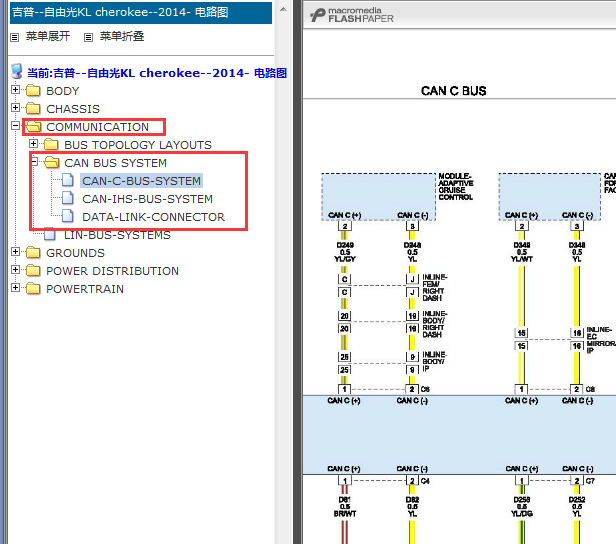Click MODULE-ADAPTIVE CRUISE CONTROL label
Image resolution: width=616 pixels, height=544 pixels.
(456, 187)
